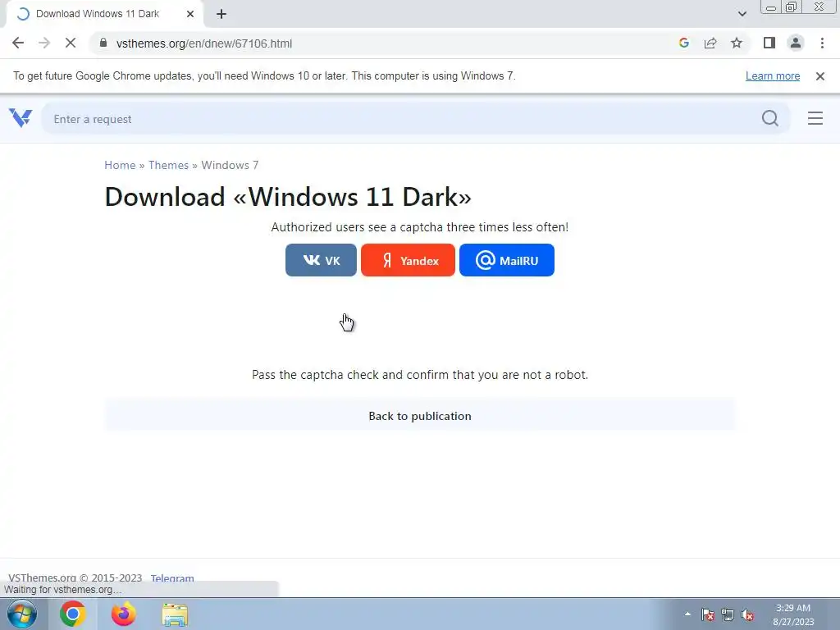Click the muted volume tray icon
The image size is (840, 630).
click(x=746, y=614)
